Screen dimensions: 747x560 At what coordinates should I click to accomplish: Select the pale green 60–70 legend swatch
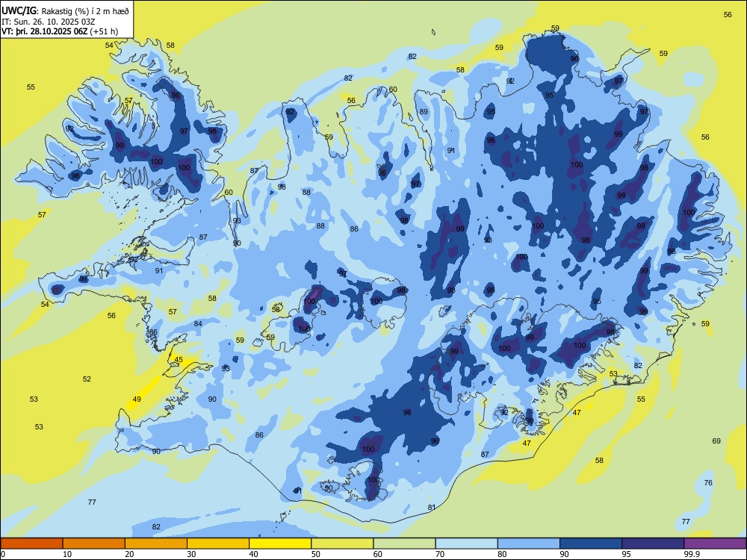click(x=404, y=544)
